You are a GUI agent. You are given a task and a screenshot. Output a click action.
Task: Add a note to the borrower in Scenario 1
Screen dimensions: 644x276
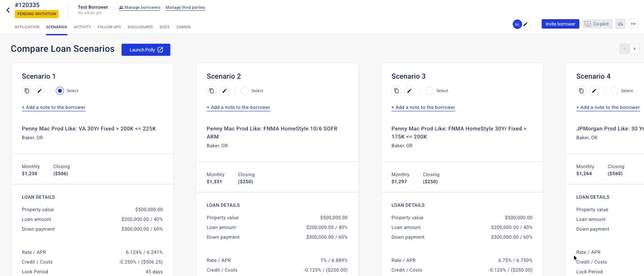54,108
